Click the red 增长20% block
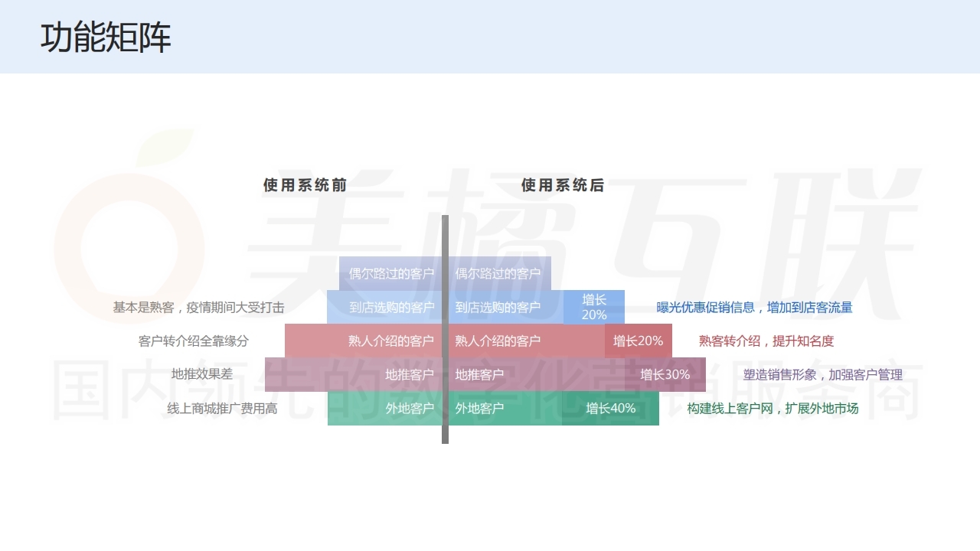The height and width of the screenshot is (551, 980). [x=639, y=341]
